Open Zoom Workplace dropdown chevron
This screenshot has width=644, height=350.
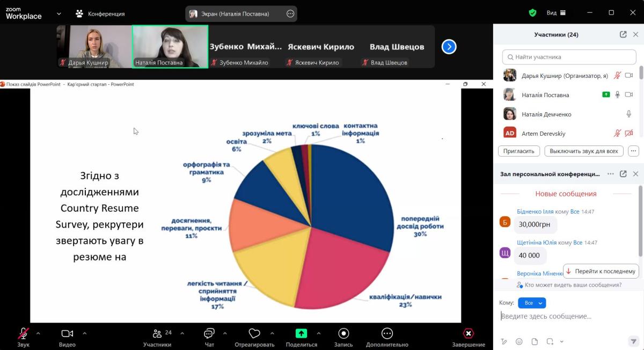click(x=58, y=13)
